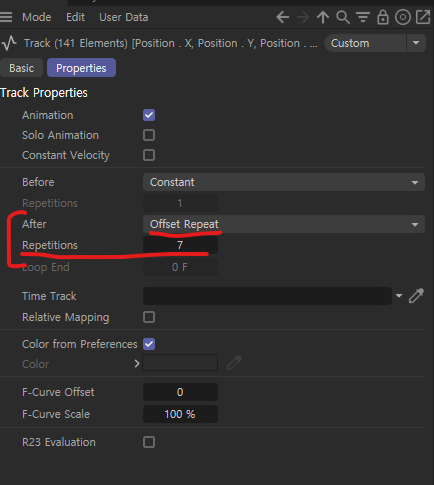The height and width of the screenshot is (485, 434).
Task: Click the new attribute manager window icon
Action: (x=423, y=17)
